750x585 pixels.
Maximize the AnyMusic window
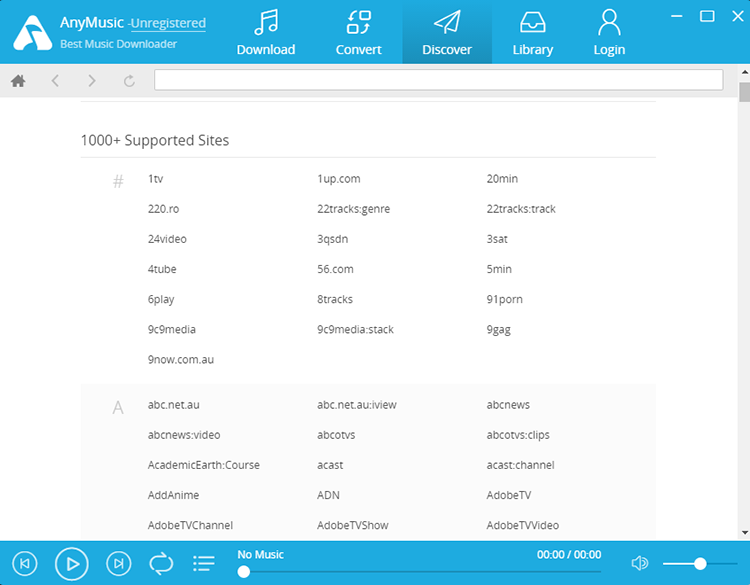point(707,16)
